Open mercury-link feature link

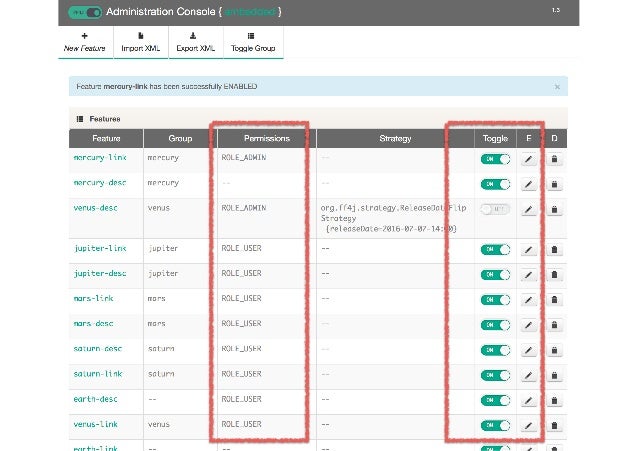100,158
